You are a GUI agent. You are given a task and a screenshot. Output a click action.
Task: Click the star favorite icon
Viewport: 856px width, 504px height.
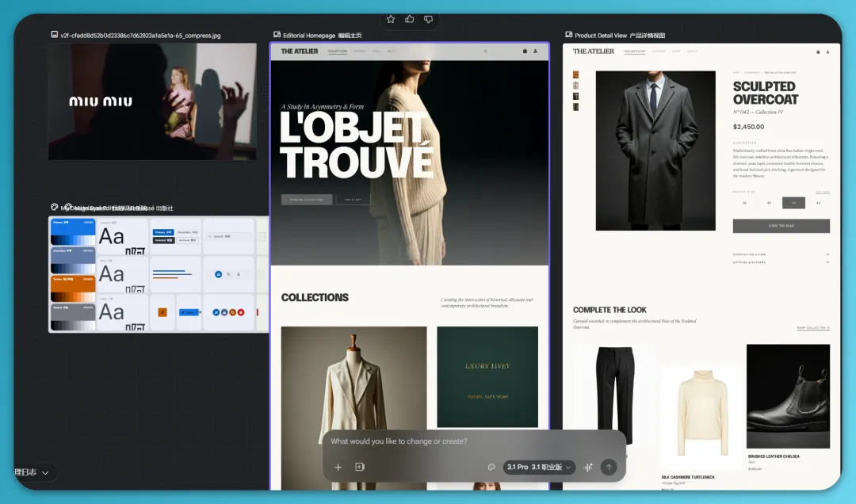tap(391, 19)
